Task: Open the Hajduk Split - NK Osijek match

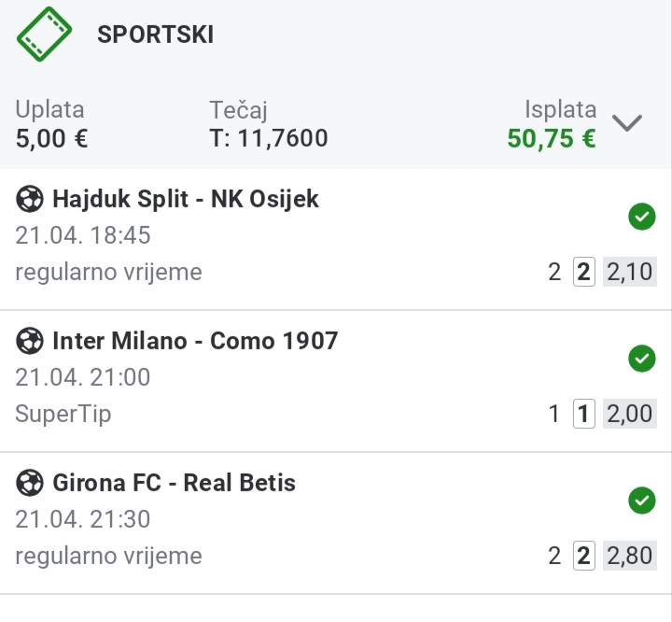Action: tap(186, 199)
